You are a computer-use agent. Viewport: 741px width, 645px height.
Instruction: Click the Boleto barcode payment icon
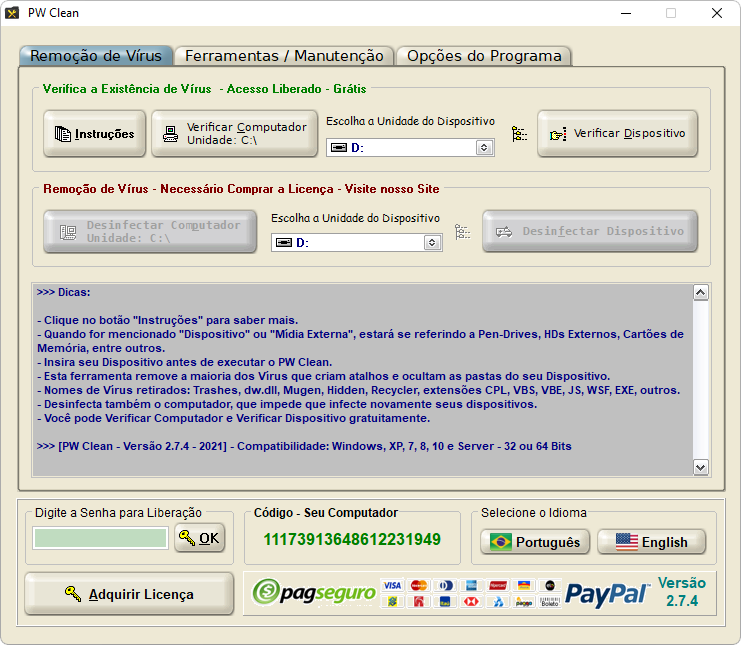pos(549,602)
